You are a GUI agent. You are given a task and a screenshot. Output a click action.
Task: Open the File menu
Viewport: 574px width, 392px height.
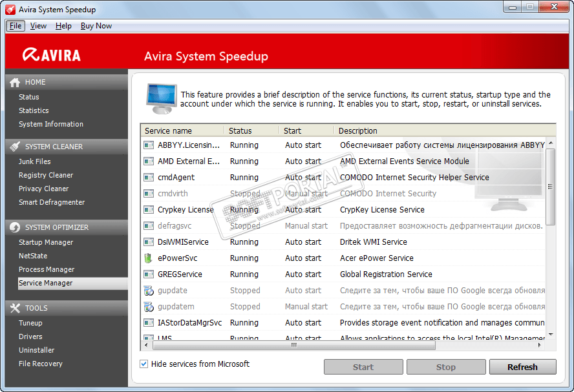click(16, 26)
